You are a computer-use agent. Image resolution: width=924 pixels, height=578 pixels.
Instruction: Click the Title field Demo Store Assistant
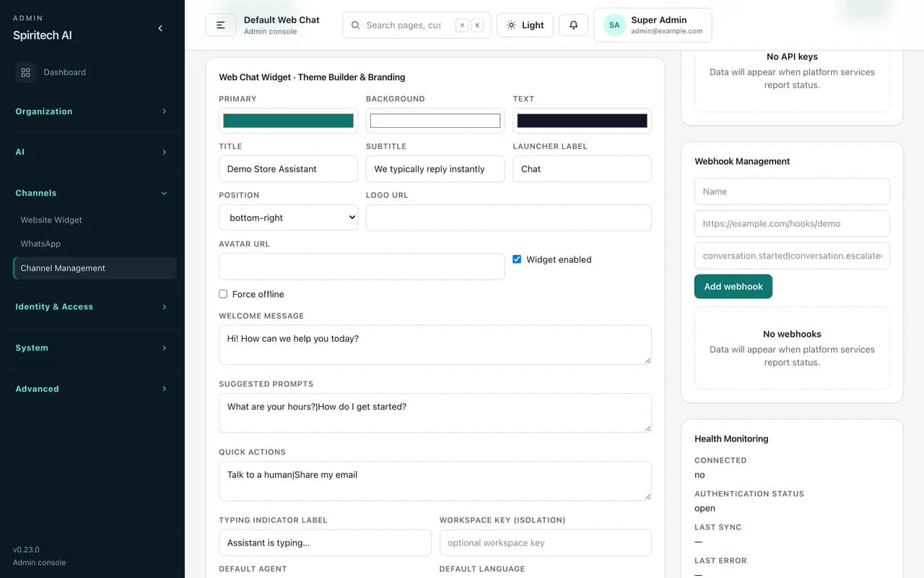(x=288, y=169)
